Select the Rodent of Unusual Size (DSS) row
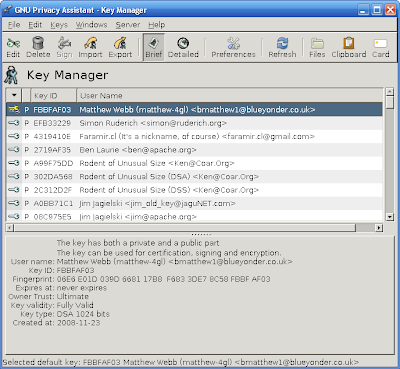Screen dimensions: 400x369 (194, 190)
